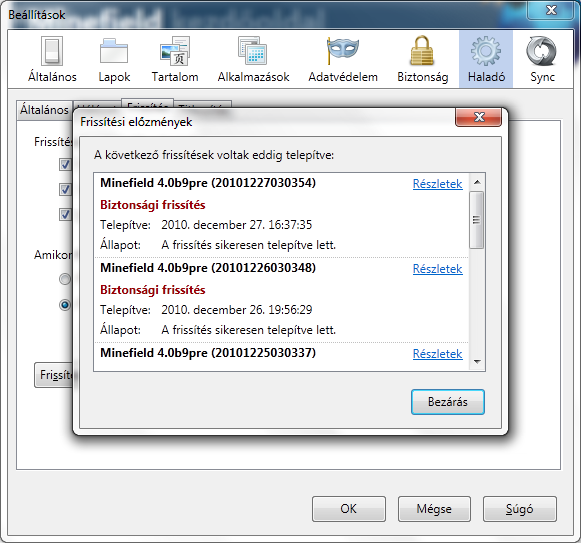Click the update history scrollbar thumb

point(477,220)
